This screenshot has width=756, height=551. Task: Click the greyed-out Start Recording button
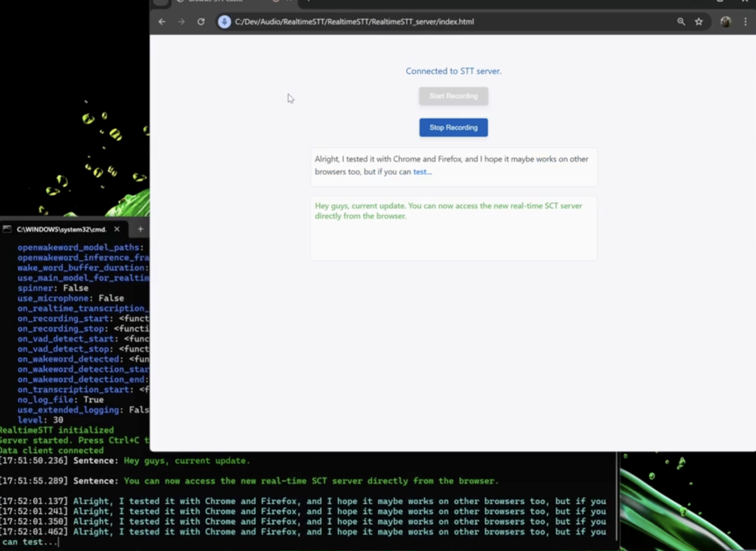click(x=453, y=96)
